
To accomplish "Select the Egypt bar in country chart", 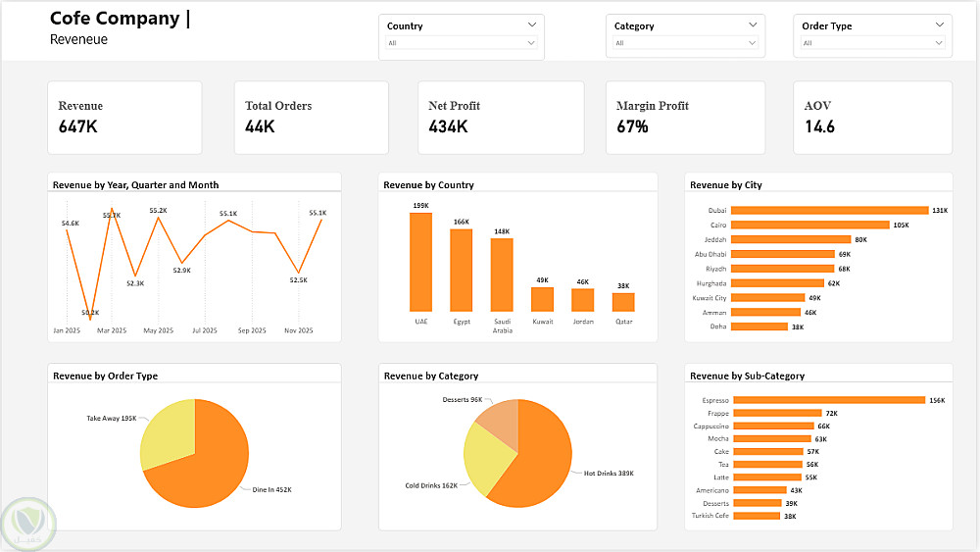I will (x=462, y=270).
